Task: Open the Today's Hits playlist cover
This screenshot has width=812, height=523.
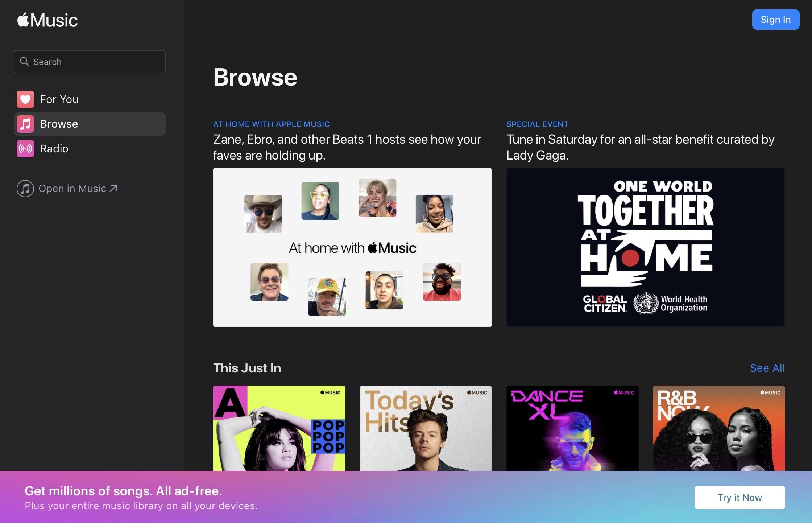Action: (426, 428)
